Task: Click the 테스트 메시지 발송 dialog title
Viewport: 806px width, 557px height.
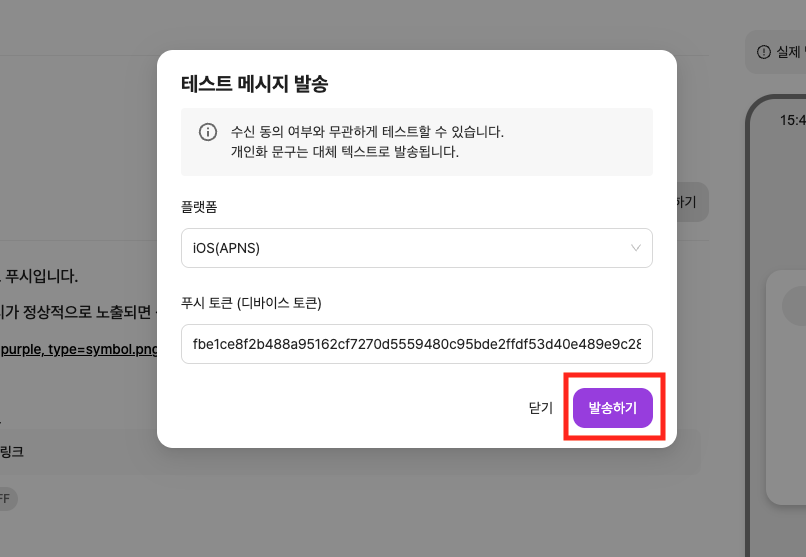Action: click(x=254, y=84)
